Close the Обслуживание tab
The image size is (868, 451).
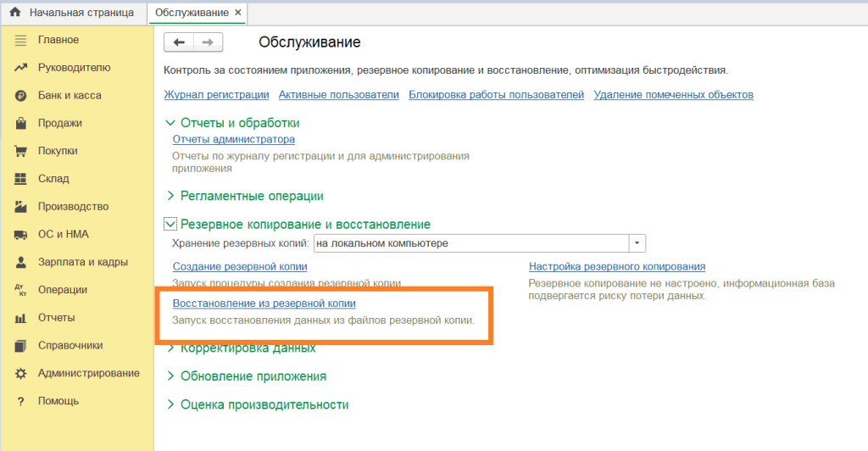click(237, 13)
